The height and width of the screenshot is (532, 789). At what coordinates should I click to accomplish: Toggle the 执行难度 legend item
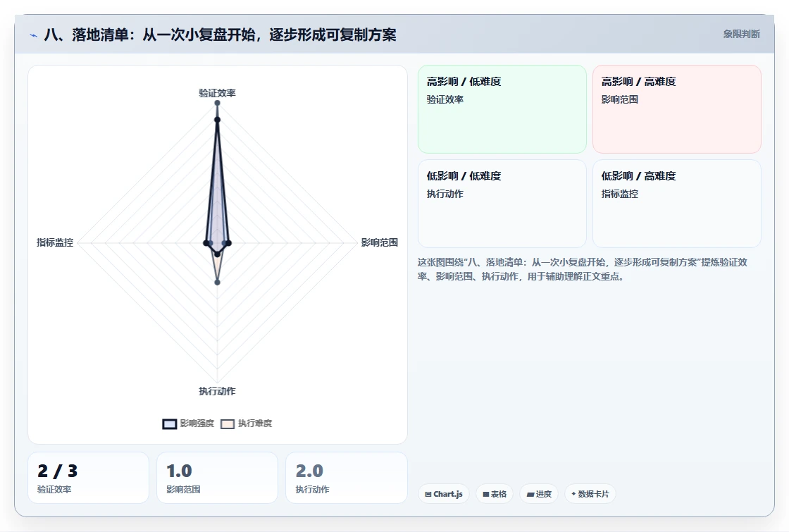246,423
